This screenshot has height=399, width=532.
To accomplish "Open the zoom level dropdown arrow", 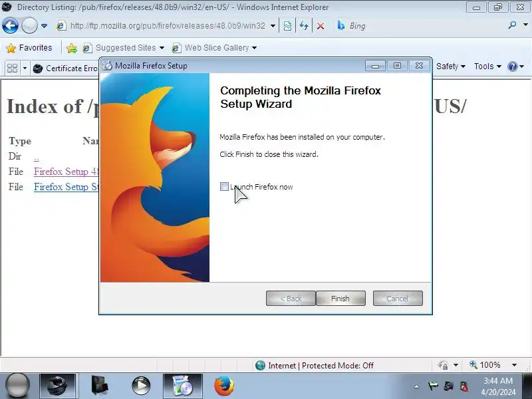I will pyautogui.click(x=514, y=365).
